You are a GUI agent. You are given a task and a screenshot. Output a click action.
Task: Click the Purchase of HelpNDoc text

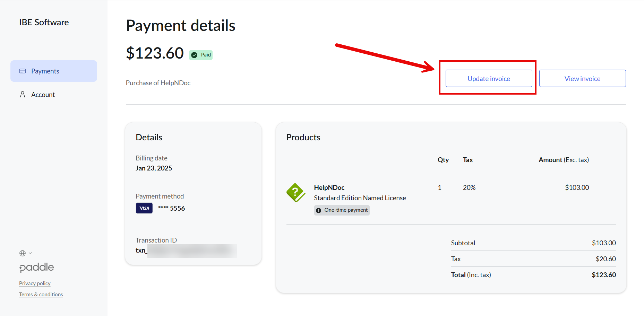158,83
